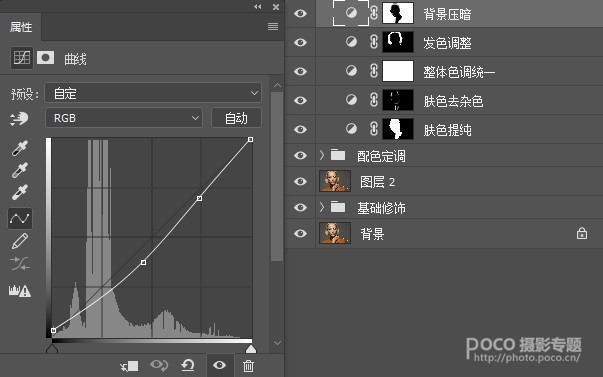Image resolution: width=603 pixels, height=377 pixels.
Task: Select the 背景压暗 layer mask thumbnail
Action: click(x=398, y=13)
